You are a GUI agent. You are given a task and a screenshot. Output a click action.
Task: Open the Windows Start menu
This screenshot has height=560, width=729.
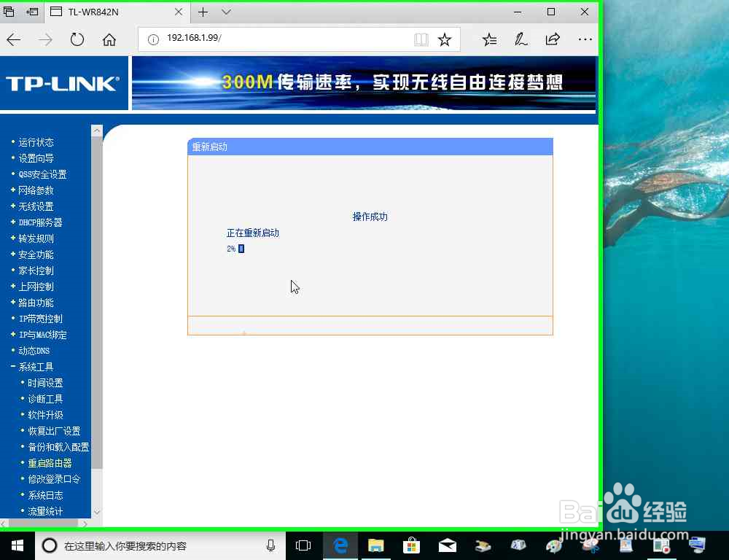(17, 545)
